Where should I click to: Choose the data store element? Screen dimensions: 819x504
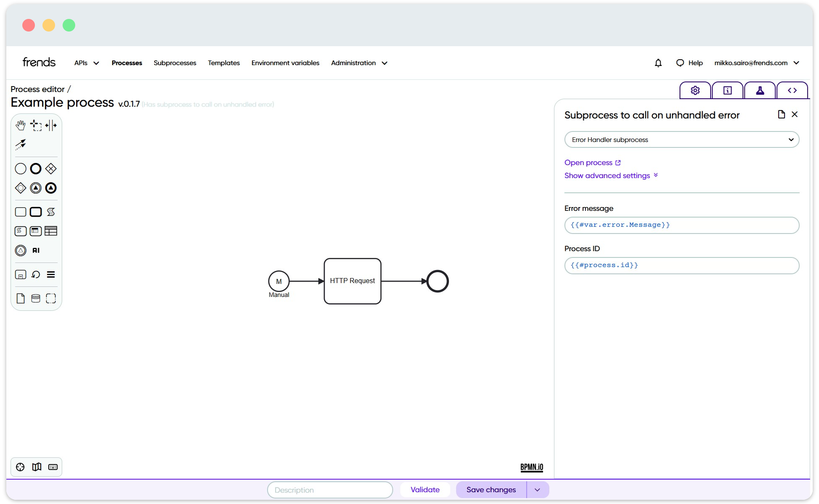[x=35, y=298]
